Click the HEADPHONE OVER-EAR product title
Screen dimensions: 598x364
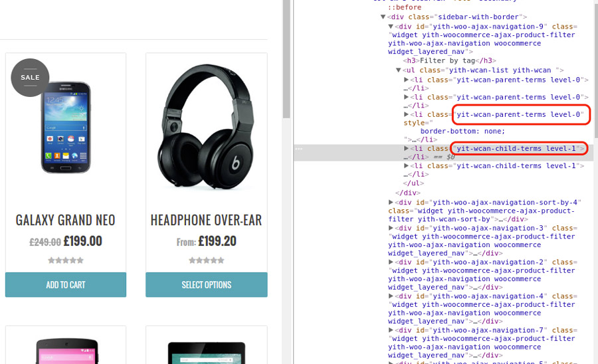[x=207, y=220]
